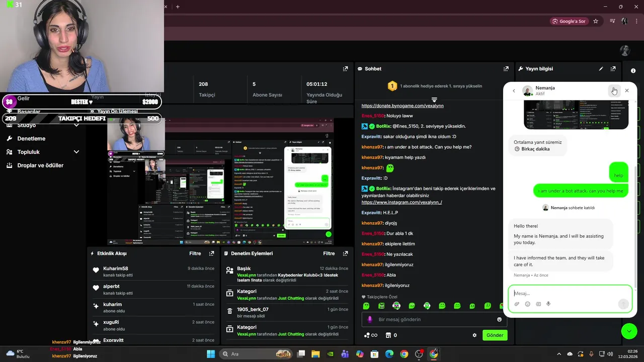Screen dimensions: 644x362
Task: Click the taskbar Ara search box
Action: click(257, 354)
